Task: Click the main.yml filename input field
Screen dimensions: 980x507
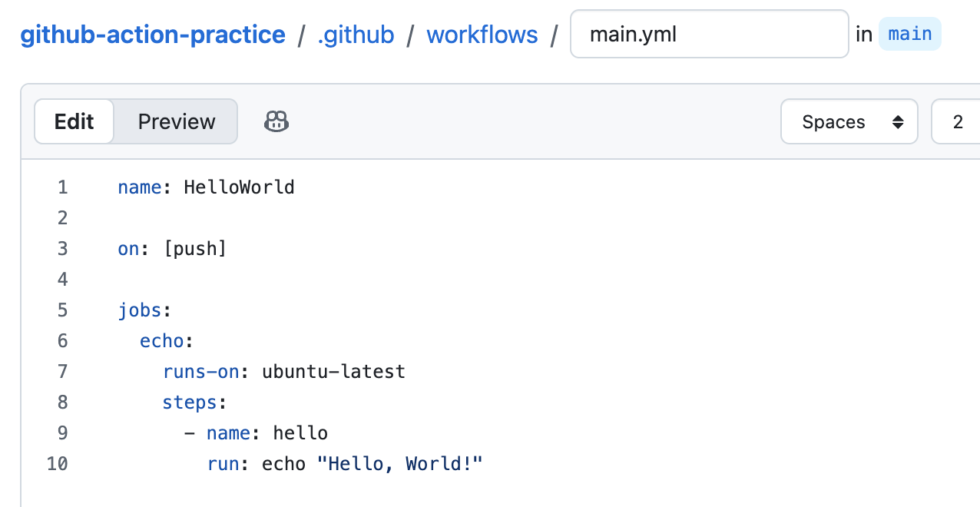Action: point(709,35)
